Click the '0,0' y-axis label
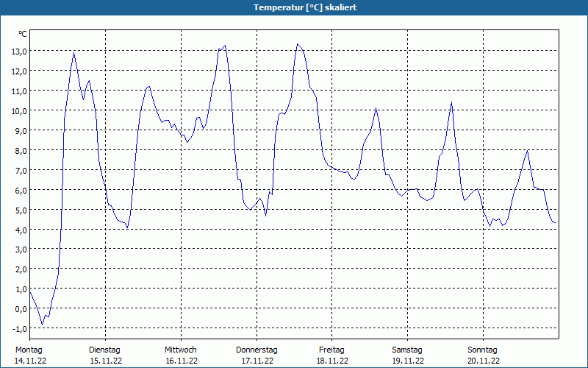The height and width of the screenshot is (368, 588). click(x=21, y=309)
